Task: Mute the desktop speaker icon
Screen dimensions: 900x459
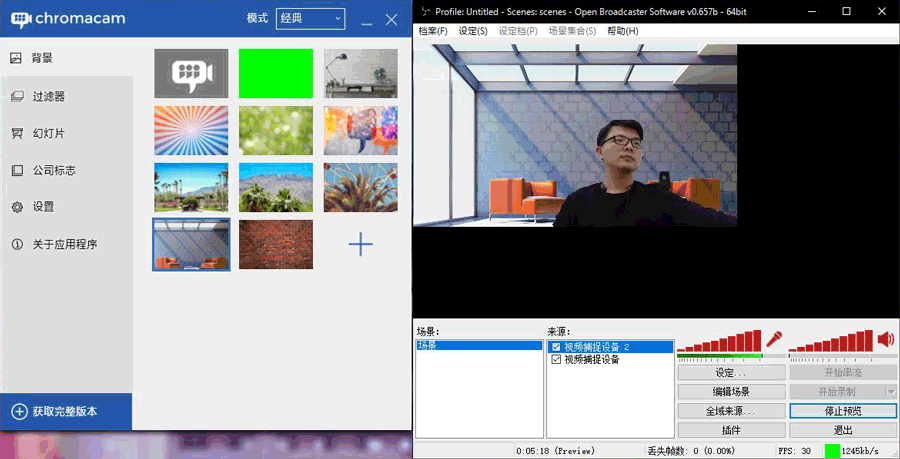Action: [885, 339]
